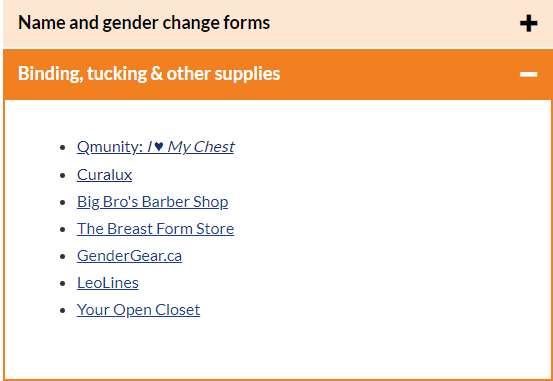
Task: Click the bullet point beside LeoLines
Action: [63, 284]
